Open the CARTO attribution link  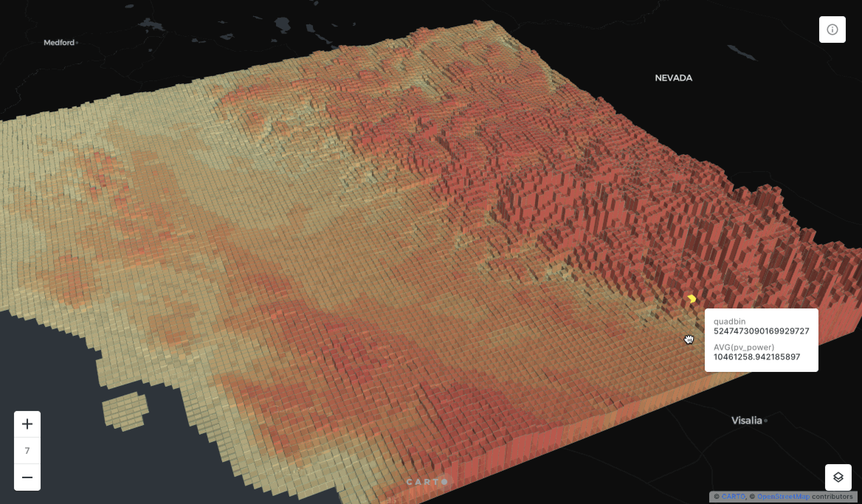[733, 496]
